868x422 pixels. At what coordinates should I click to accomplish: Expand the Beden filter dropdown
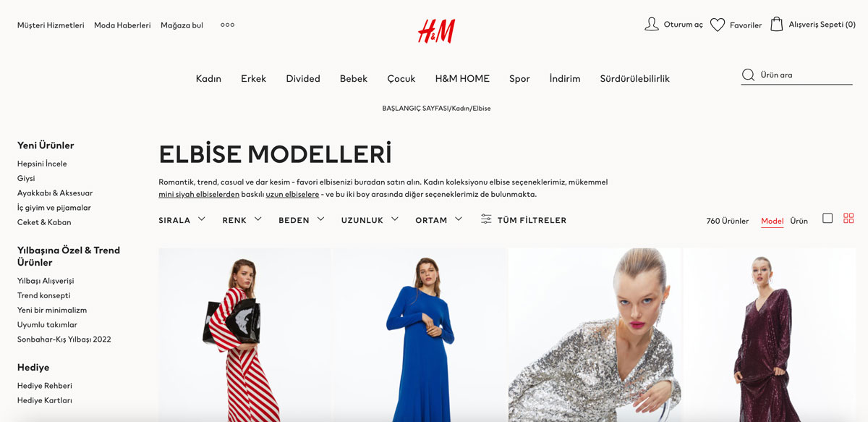pyautogui.click(x=302, y=220)
